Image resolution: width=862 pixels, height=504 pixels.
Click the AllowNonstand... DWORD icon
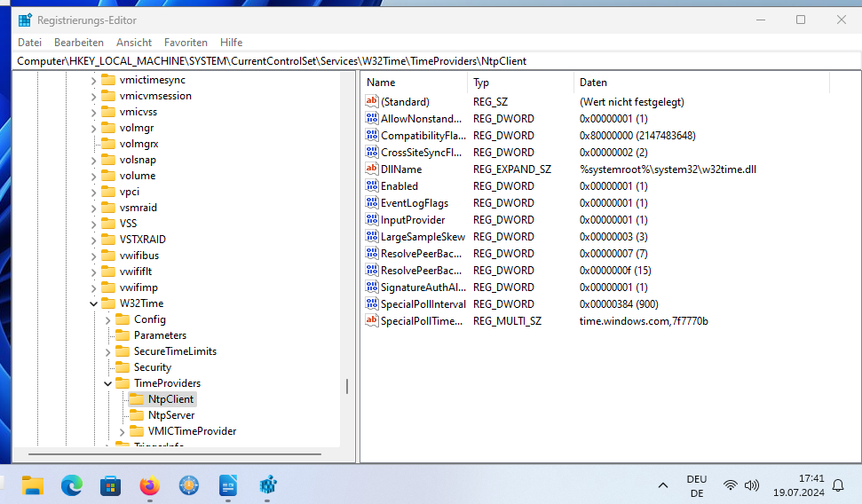click(372, 118)
